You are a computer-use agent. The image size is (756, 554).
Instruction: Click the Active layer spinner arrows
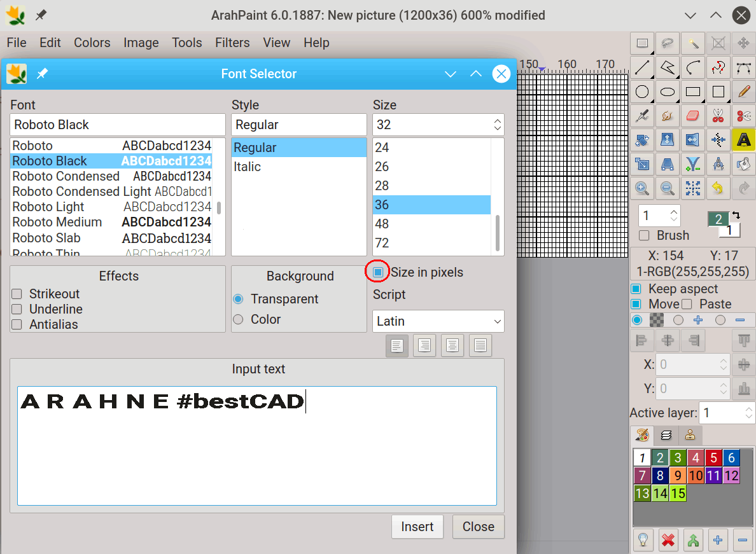(x=749, y=413)
